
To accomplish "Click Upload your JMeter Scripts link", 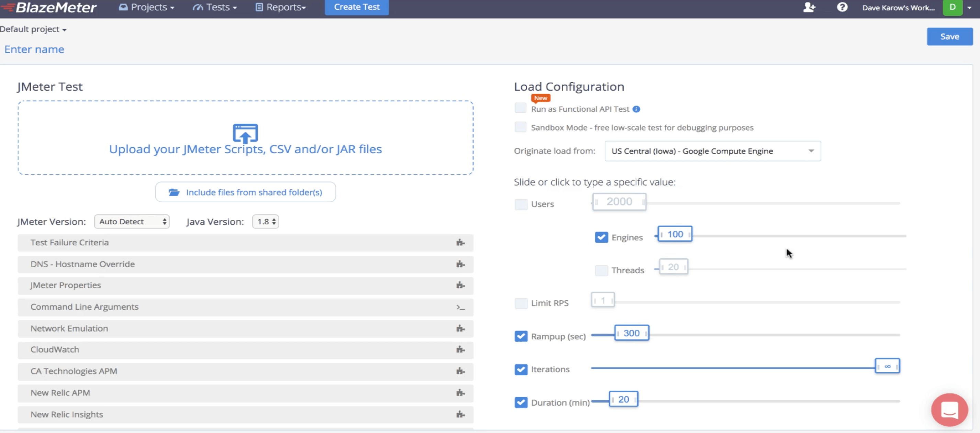I will [245, 149].
